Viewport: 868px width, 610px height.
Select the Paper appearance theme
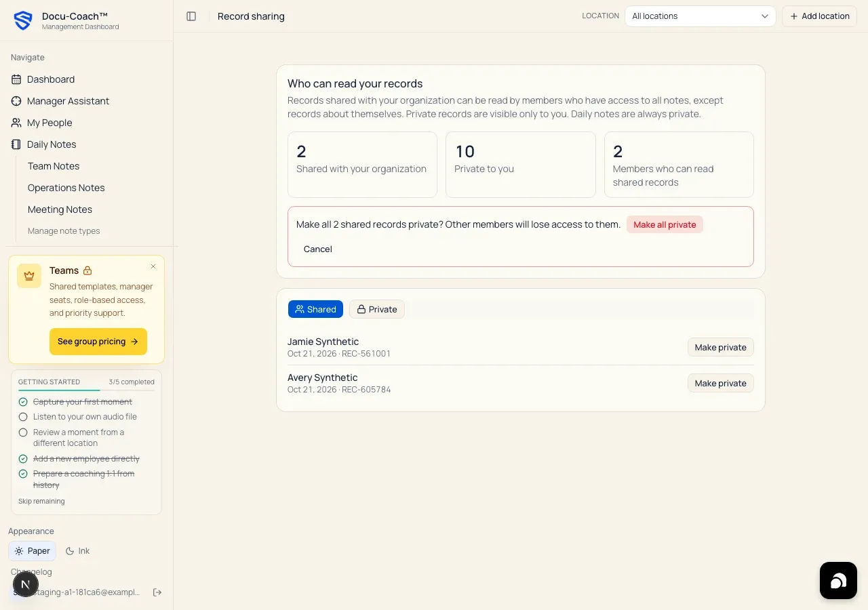pyautogui.click(x=32, y=551)
